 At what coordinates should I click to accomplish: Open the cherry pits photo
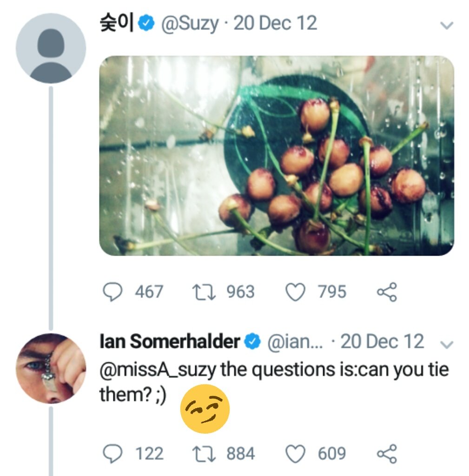pyautogui.click(x=276, y=156)
